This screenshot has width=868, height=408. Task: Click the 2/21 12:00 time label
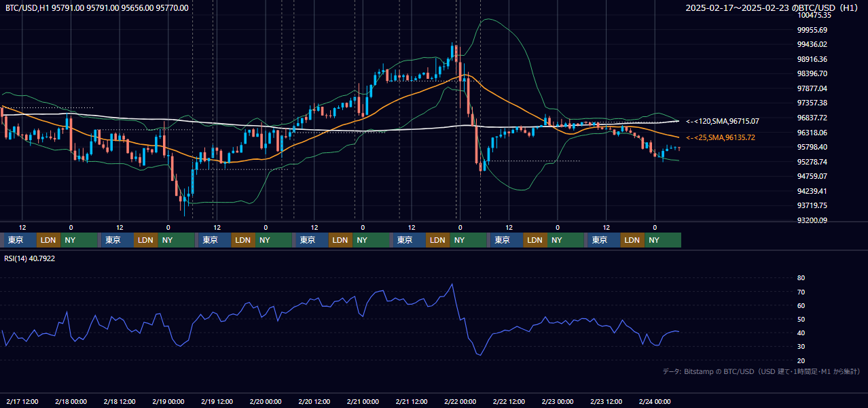click(412, 401)
